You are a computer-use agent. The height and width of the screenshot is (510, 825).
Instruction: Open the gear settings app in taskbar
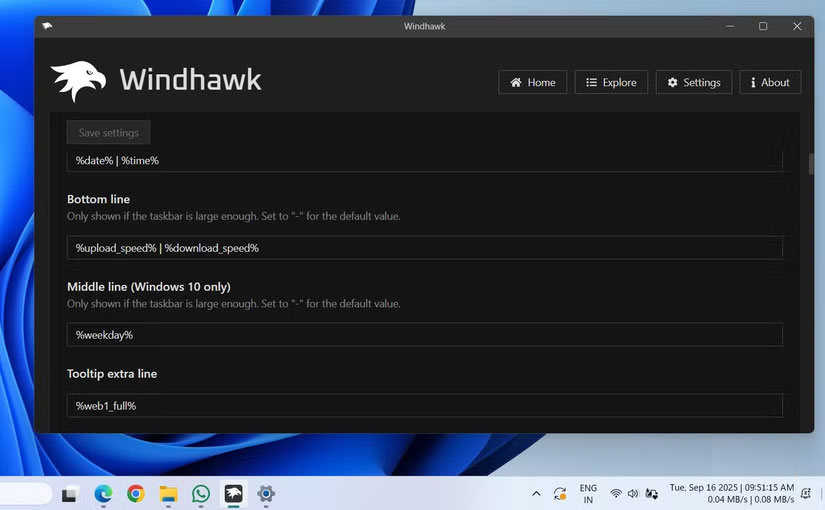coord(266,494)
